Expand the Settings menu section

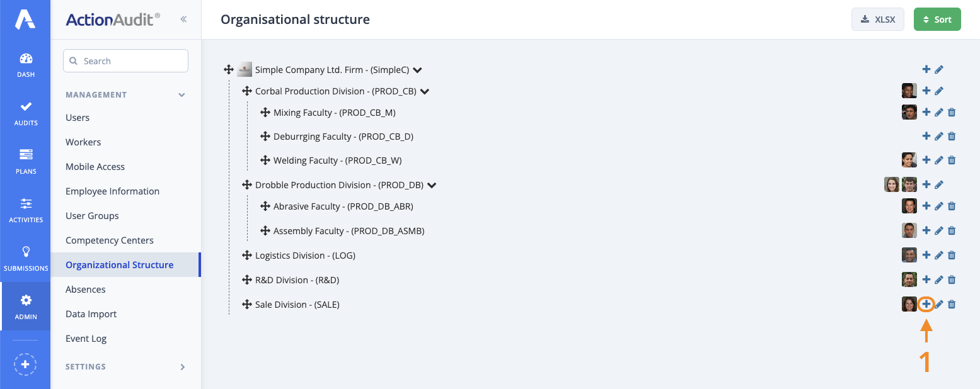point(125,366)
